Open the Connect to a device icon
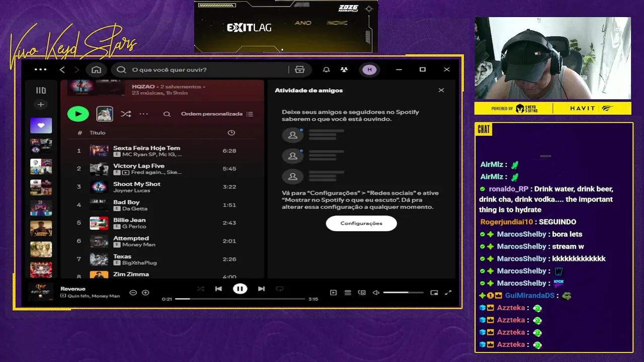The width and height of the screenshot is (644, 362). click(x=362, y=293)
